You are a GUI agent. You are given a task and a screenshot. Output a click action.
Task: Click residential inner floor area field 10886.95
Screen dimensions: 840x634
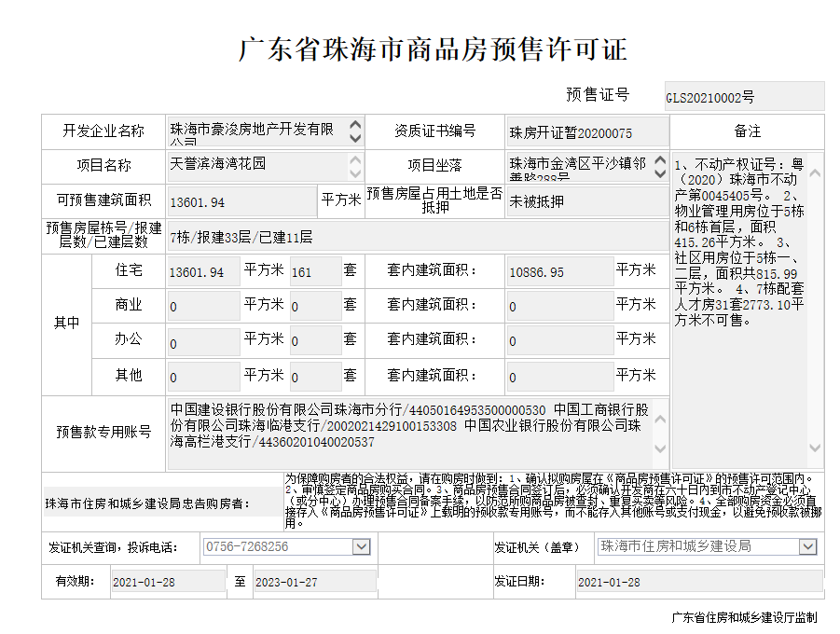pos(558,272)
